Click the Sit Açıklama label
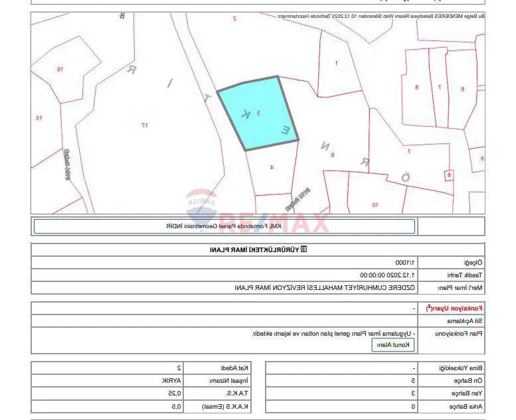Screen dimensions: 516x420 click(x=465, y=321)
